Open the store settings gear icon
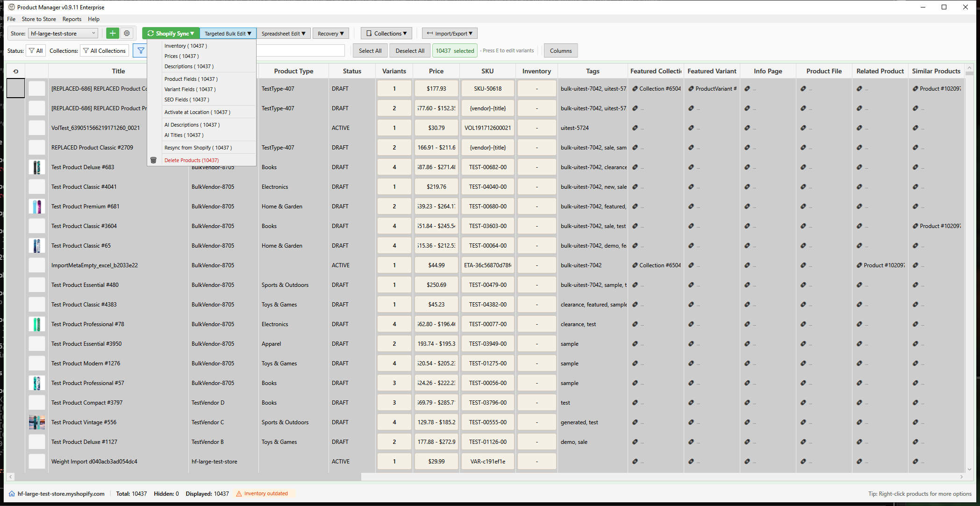The width and height of the screenshot is (980, 506). coord(127,33)
